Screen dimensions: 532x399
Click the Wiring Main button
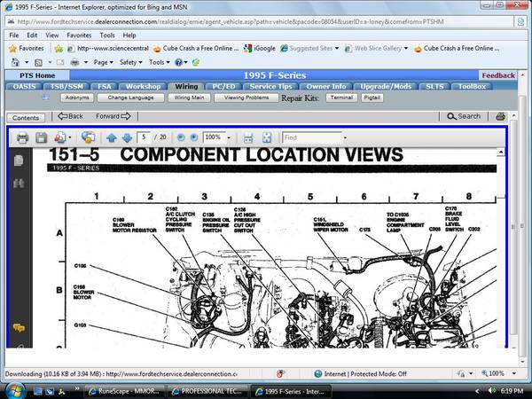(189, 98)
